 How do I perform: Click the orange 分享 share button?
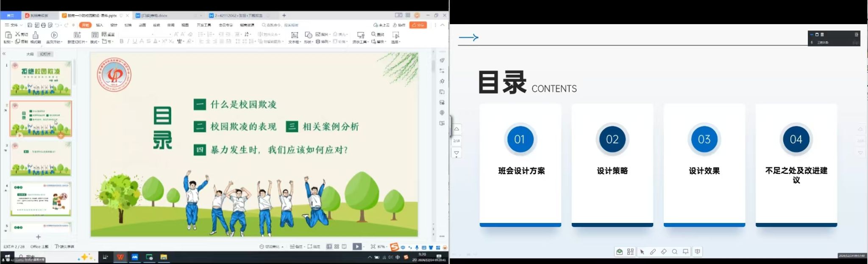point(418,25)
